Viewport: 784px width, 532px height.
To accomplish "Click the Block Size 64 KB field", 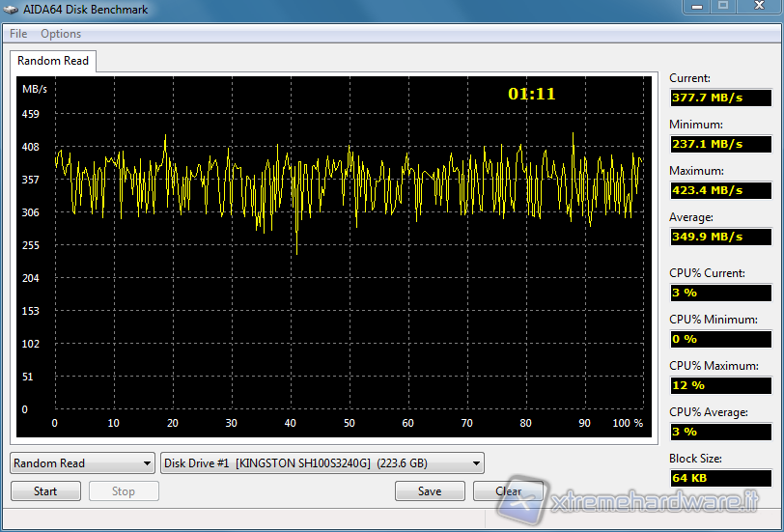I will 720,478.
